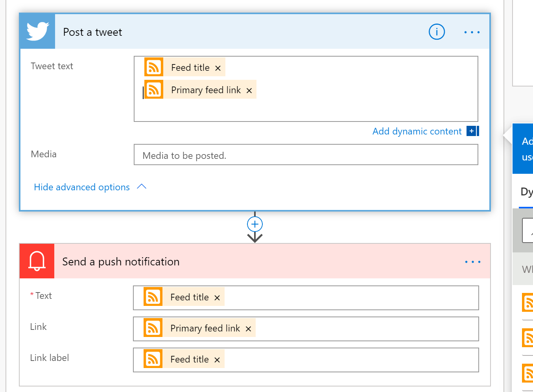Select the Send a push notification header title

pyautogui.click(x=121, y=262)
